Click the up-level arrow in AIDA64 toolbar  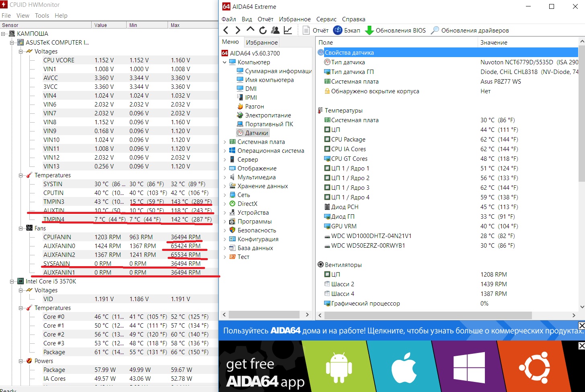[250, 30]
